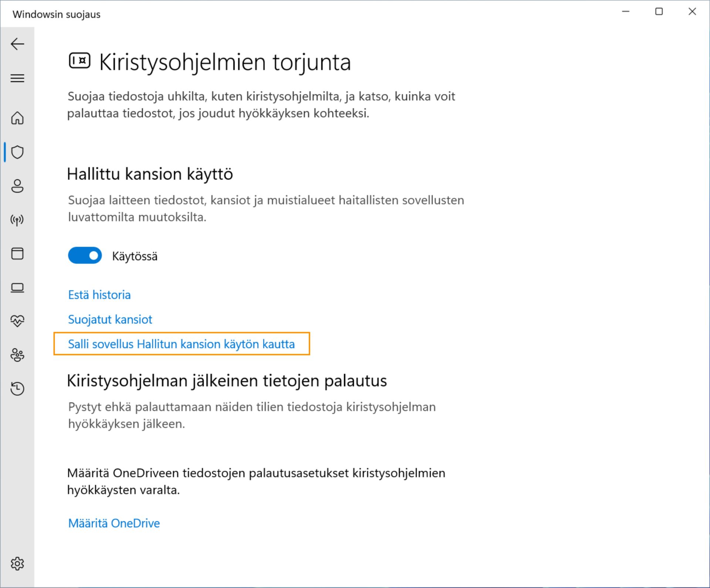Turn off the Hallittu kansion käyttö toggle
The height and width of the screenshot is (588, 710).
point(85,256)
